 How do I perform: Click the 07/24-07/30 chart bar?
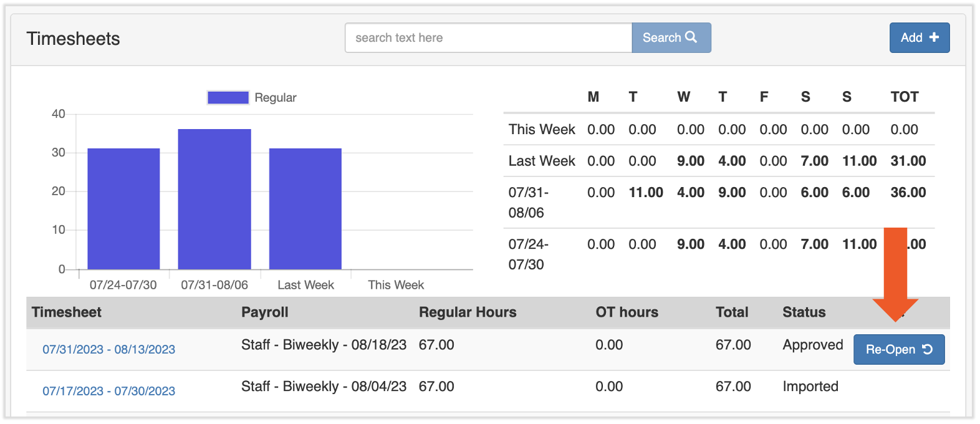coord(123,209)
